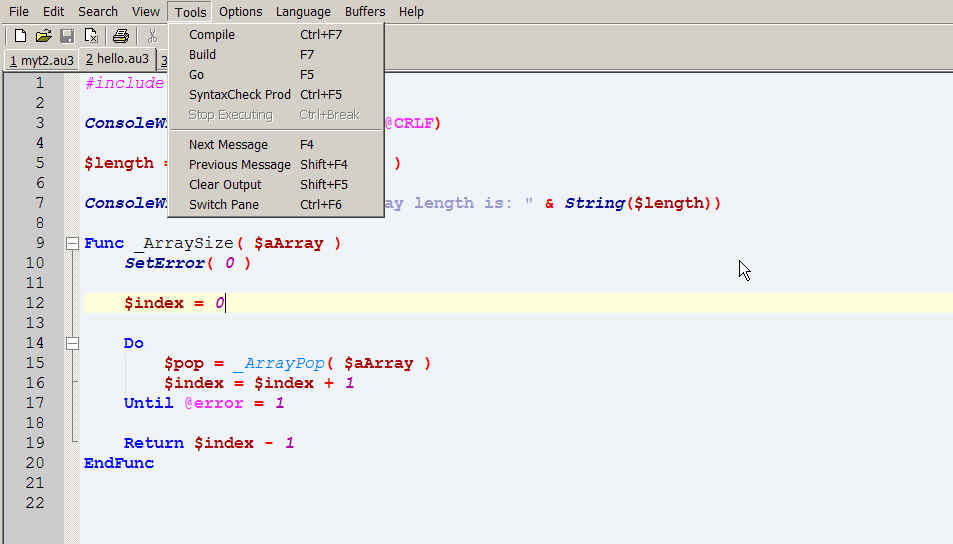Image resolution: width=953 pixels, height=544 pixels.
Task: Open the Search menu
Action: (x=98, y=12)
